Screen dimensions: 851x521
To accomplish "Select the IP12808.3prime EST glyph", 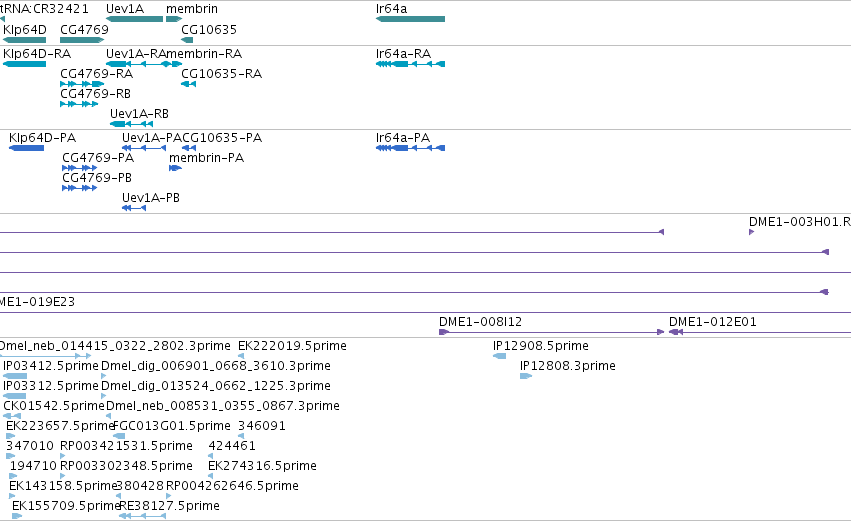I will click(x=526, y=376).
